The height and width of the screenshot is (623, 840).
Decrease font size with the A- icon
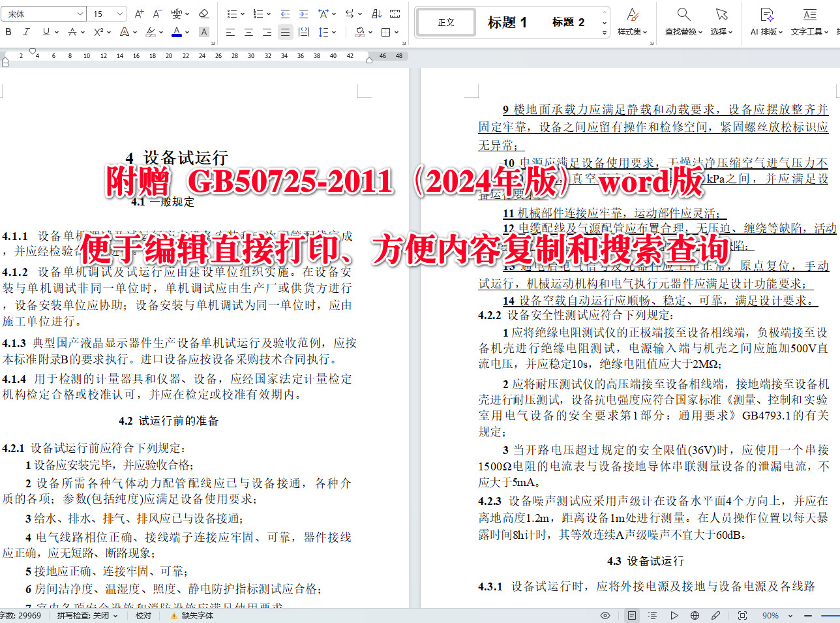coord(157,14)
